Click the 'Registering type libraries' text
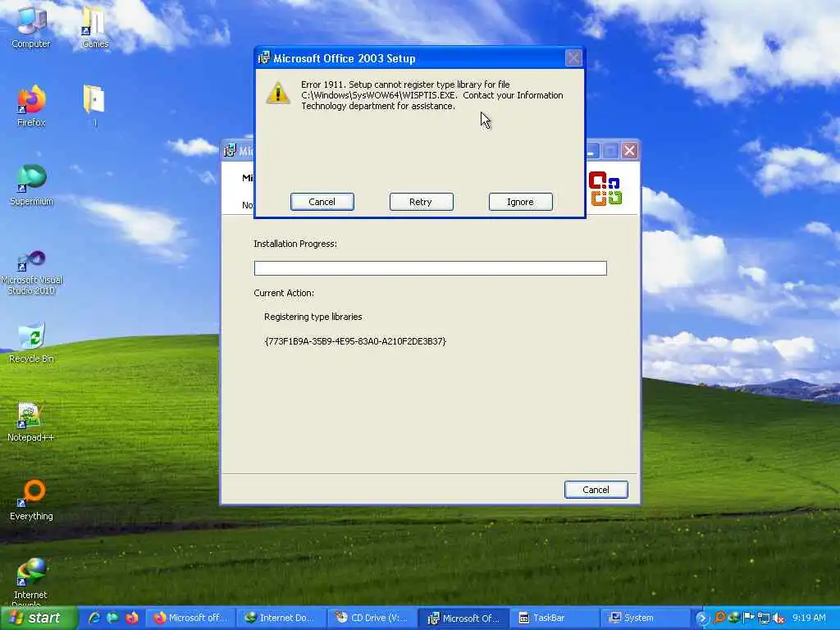 (313, 317)
